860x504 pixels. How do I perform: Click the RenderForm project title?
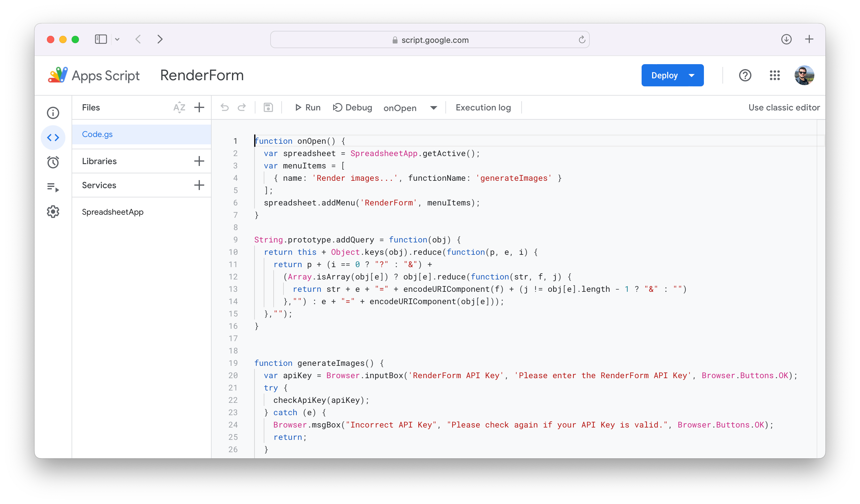pos(202,75)
